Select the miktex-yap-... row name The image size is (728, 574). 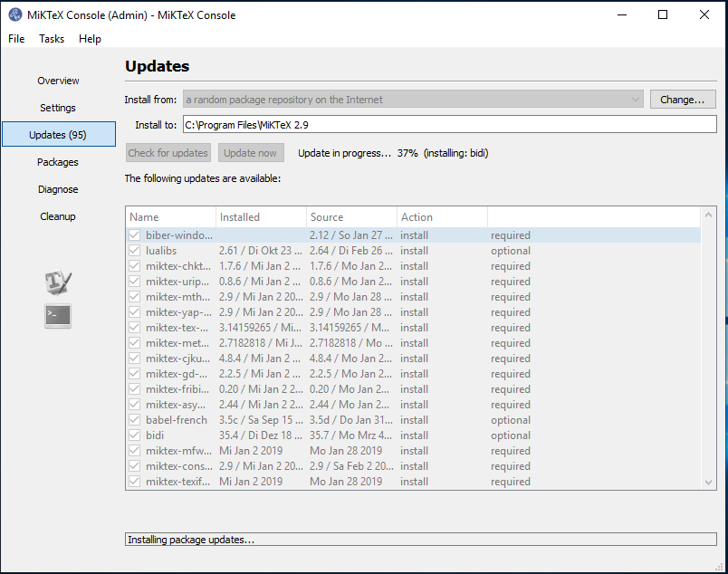178,312
